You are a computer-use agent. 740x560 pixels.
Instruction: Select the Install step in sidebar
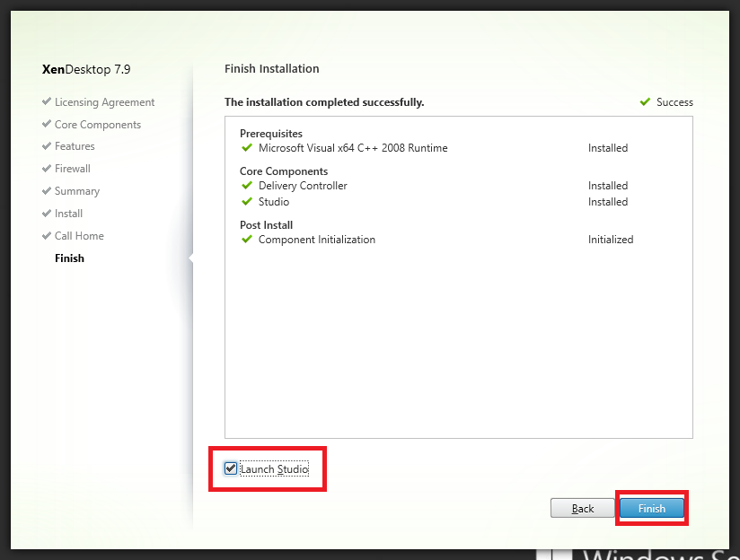click(x=68, y=214)
